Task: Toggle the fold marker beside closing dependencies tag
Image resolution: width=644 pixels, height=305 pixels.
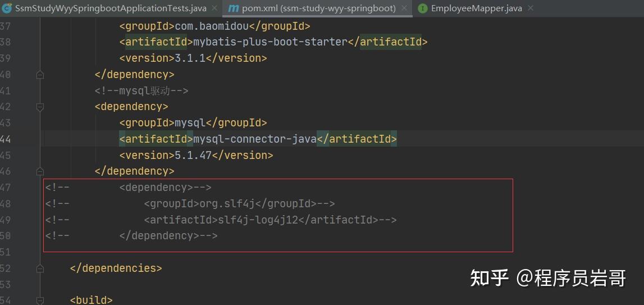Action: click(x=40, y=268)
